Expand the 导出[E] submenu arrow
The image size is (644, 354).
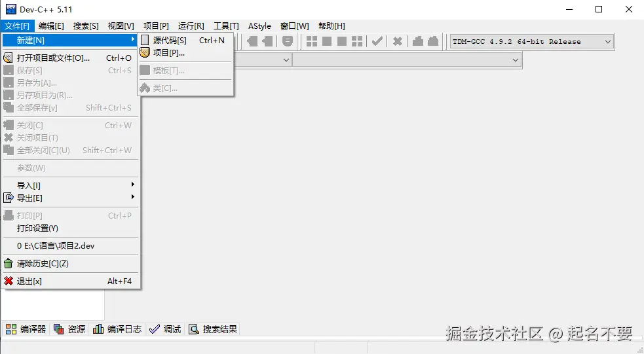point(132,197)
